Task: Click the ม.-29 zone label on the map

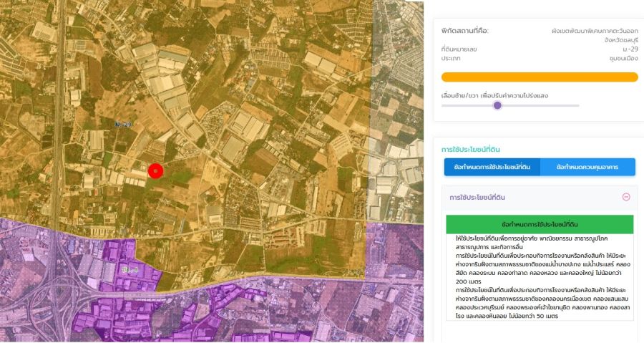Action: 123,125
